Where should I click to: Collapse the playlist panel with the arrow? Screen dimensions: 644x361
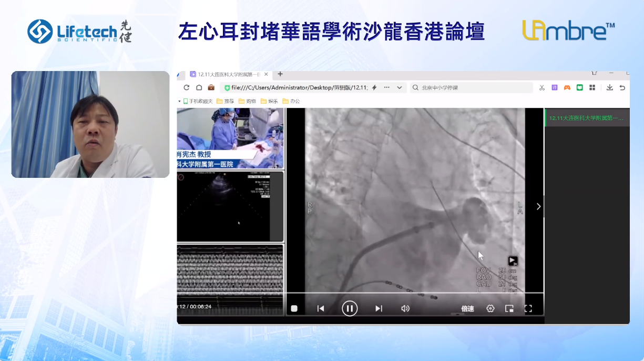538,206
